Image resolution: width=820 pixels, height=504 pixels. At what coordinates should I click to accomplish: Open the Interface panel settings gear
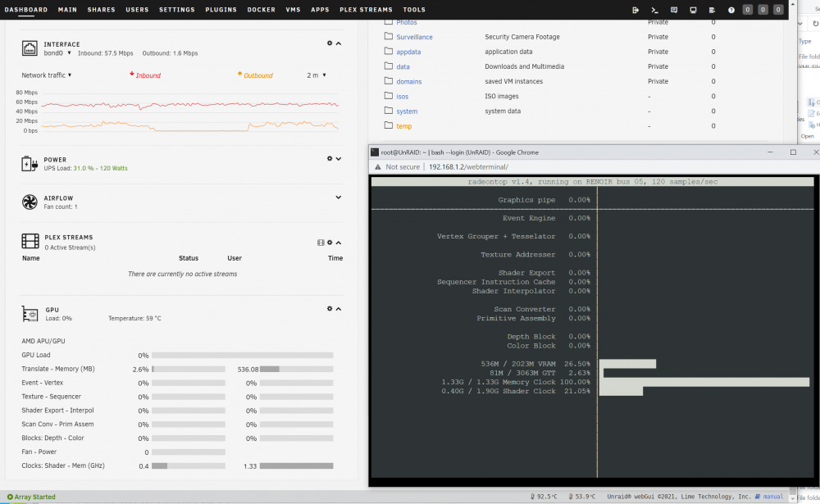coord(330,43)
